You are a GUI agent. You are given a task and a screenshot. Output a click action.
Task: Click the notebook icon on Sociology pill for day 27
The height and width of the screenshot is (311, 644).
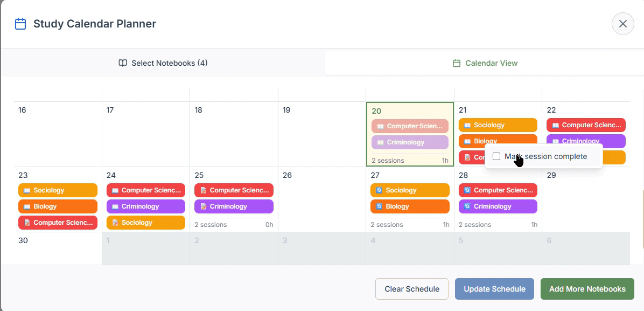click(379, 190)
